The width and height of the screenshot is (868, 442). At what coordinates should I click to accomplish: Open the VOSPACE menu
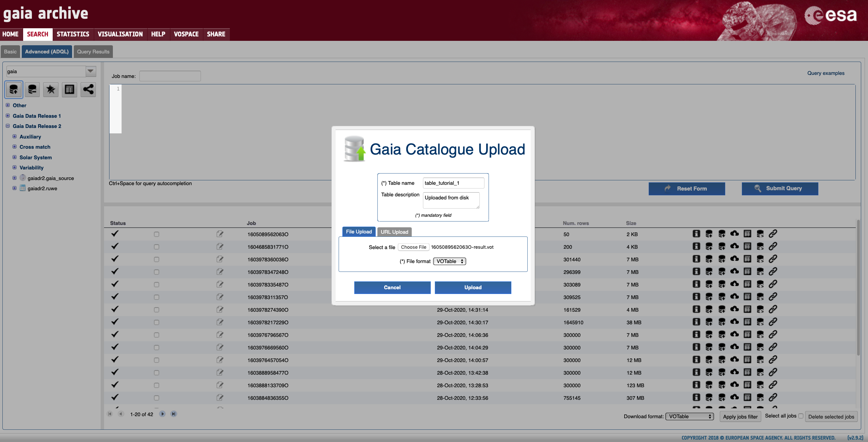click(186, 34)
